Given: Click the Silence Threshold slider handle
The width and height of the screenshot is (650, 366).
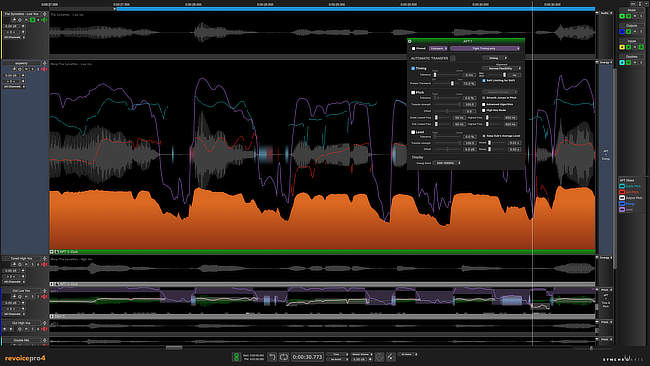Looking at the screenshot, I should pos(452,83).
